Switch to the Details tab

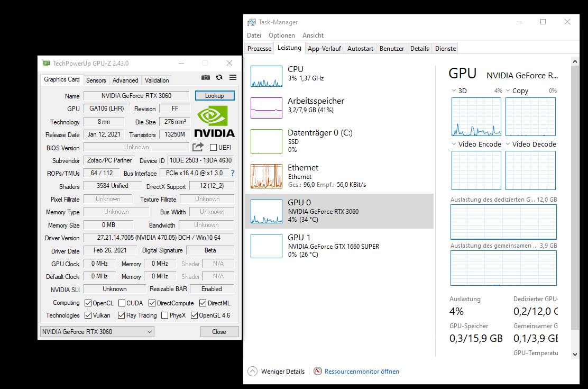(419, 49)
